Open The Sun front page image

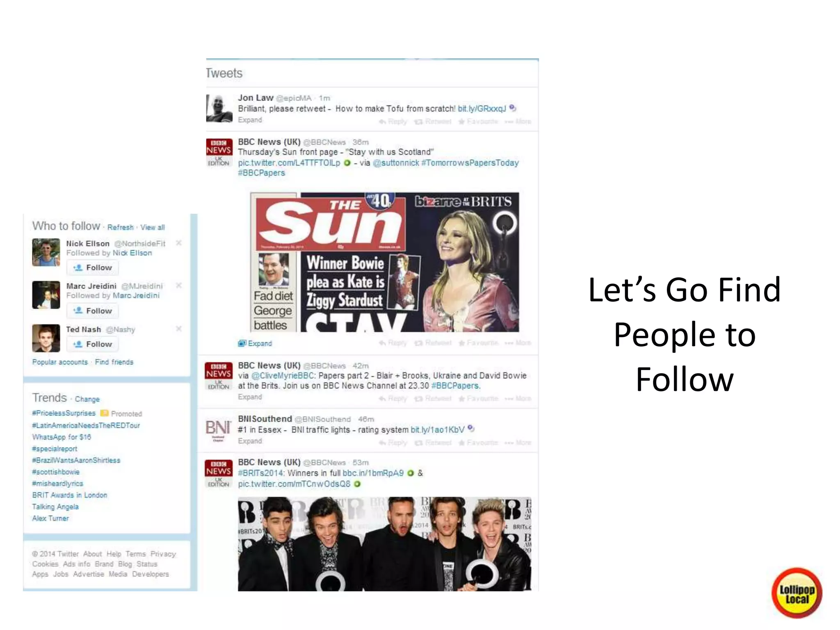click(385, 262)
